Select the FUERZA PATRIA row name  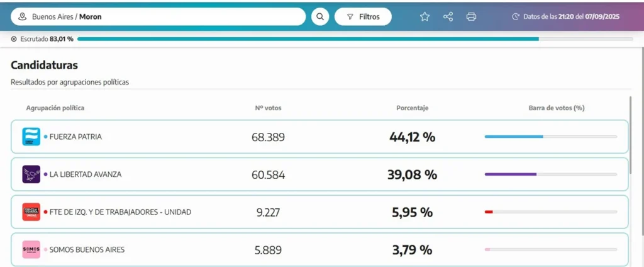(x=75, y=137)
